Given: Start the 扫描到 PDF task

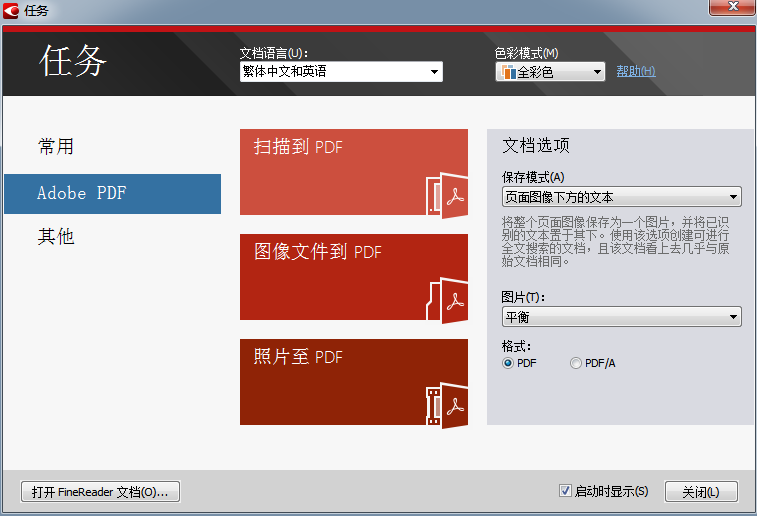Looking at the screenshot, I should (353, 172).
